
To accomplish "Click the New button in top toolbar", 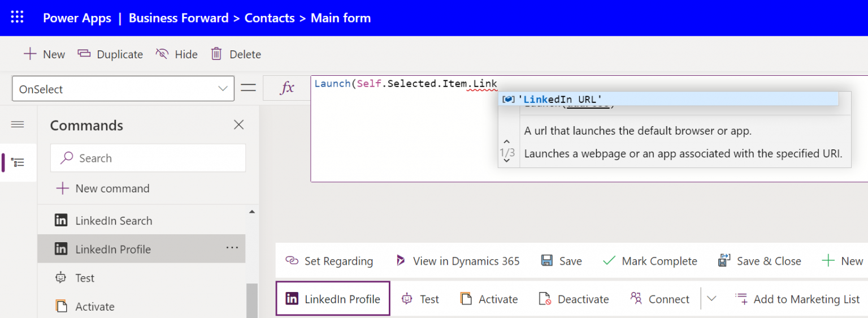I will click(44, 54).
